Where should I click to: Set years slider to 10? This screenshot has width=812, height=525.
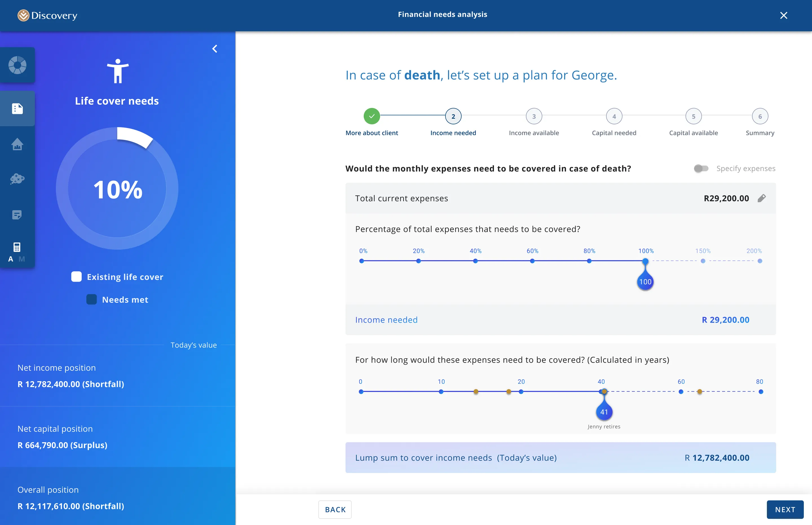pyautogui.click(x=441, y=392)
